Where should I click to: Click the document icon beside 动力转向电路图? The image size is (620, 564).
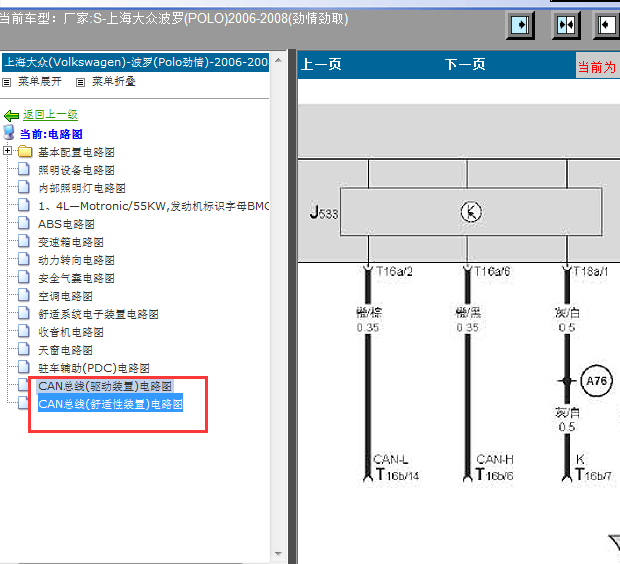tap(24, 259)
